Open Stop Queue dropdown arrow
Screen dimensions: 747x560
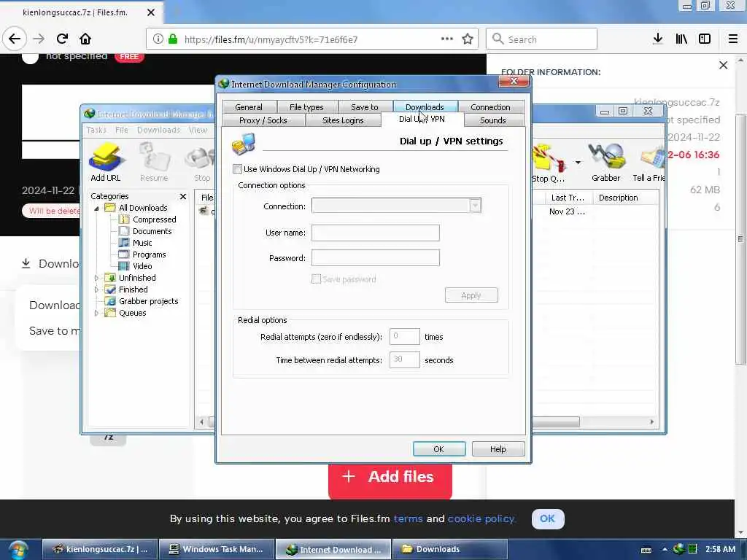(578, 163)
